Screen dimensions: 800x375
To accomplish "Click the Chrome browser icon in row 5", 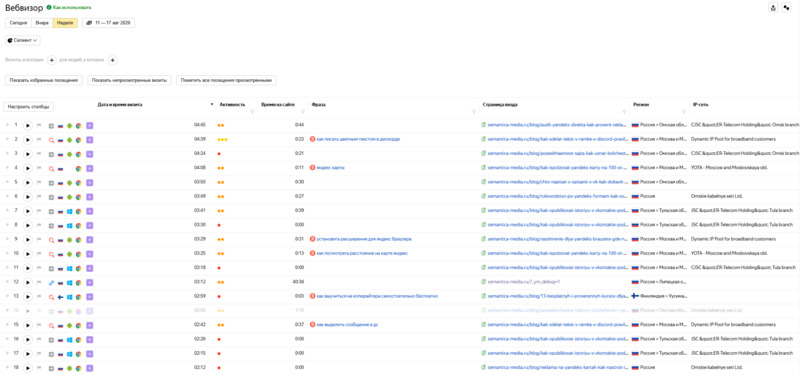I will pyautogui.click(x=79, y=182).
